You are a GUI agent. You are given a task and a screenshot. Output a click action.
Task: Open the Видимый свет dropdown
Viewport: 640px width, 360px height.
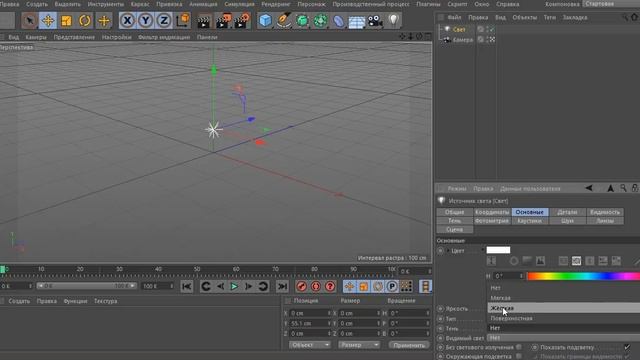(564, 338)
